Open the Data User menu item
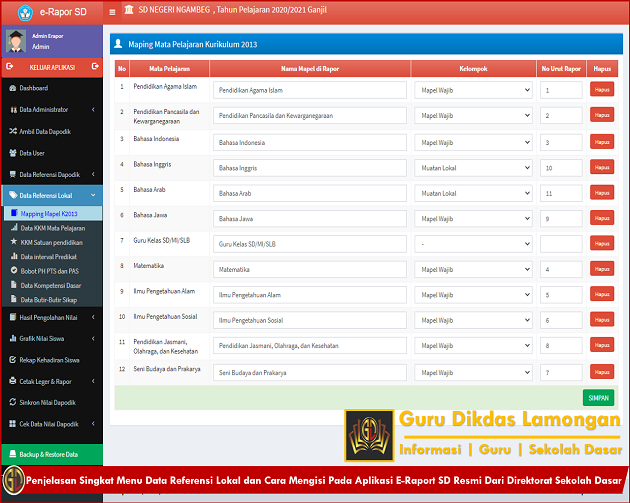The image size is (630, 503). point(52,153)
